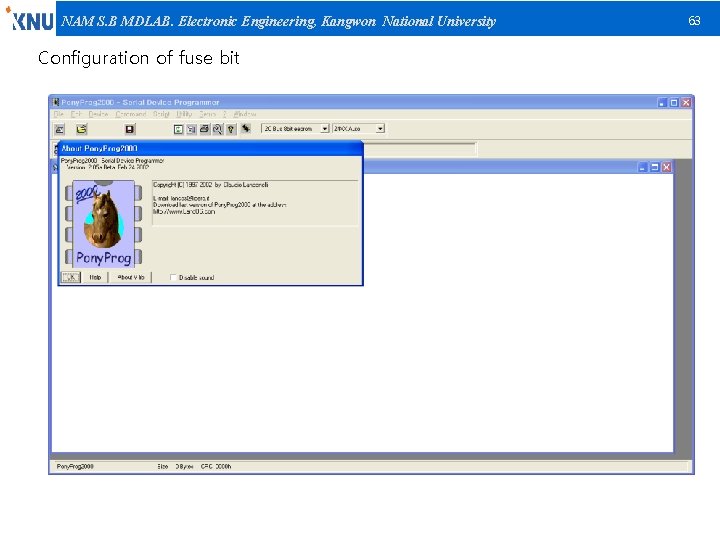
Task: Click the green-bordered reload icon in toolbar
Action: [179, 129]
